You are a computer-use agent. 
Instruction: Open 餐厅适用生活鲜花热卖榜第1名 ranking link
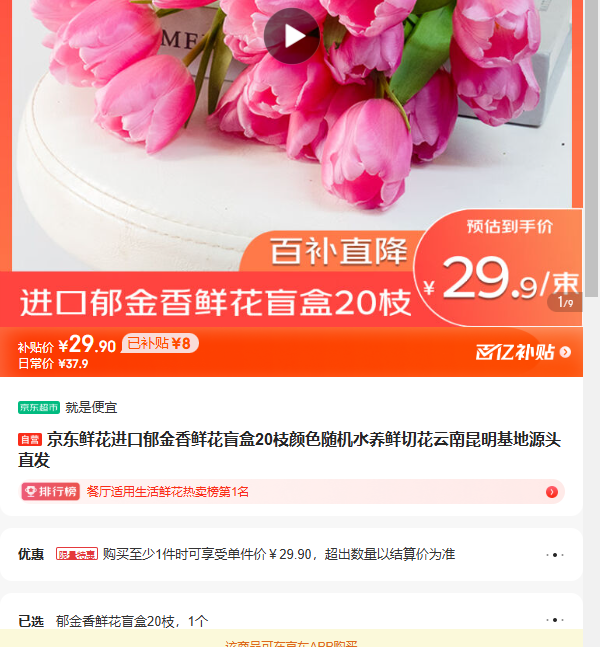(x=168, y=492)
